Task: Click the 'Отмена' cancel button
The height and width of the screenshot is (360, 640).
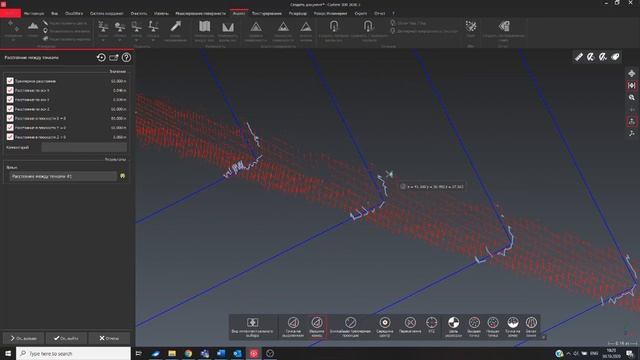Action: (x=109, y=338)
